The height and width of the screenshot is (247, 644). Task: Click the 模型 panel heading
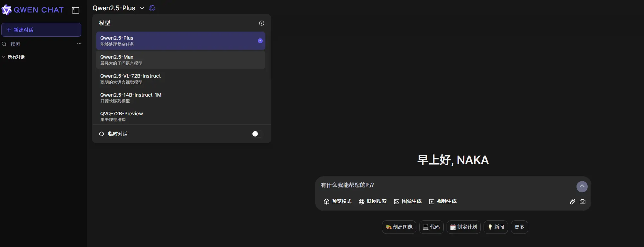tap(104, 23)
